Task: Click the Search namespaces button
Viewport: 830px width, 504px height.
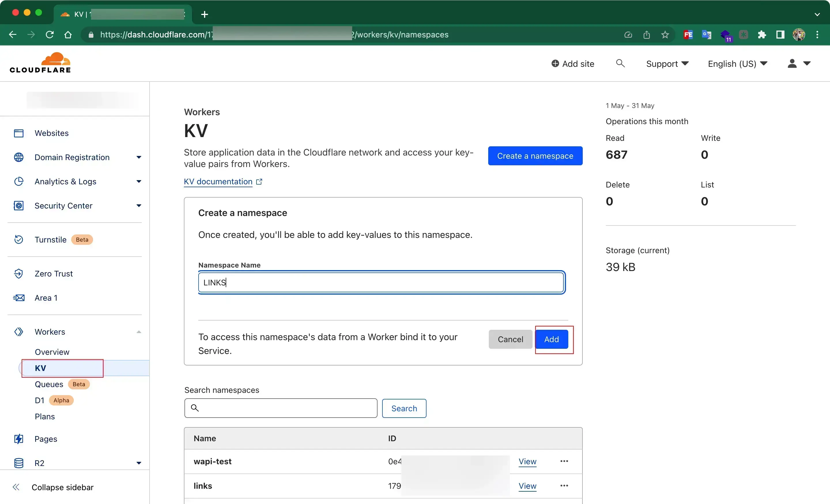Action: pyautogui.click(x=404, y=408)
